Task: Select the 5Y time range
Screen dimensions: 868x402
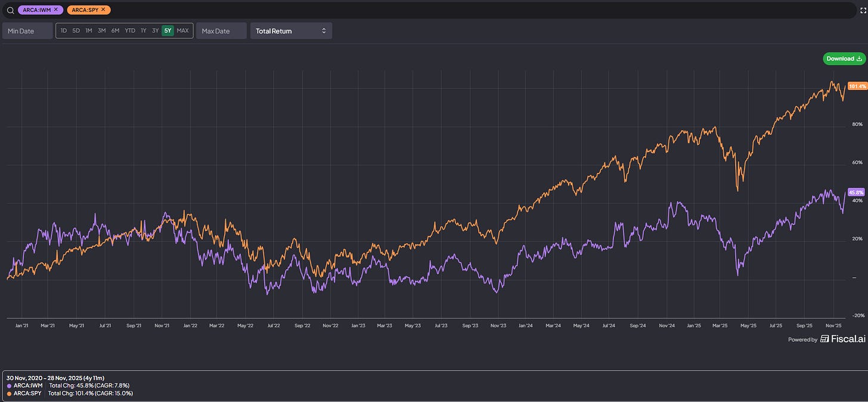Action: click(x=168, y=30)
